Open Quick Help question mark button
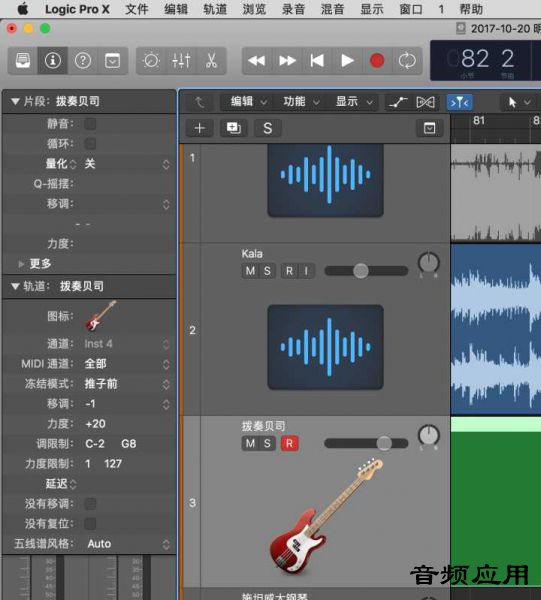The image size is (541, 600). point(83,60)
